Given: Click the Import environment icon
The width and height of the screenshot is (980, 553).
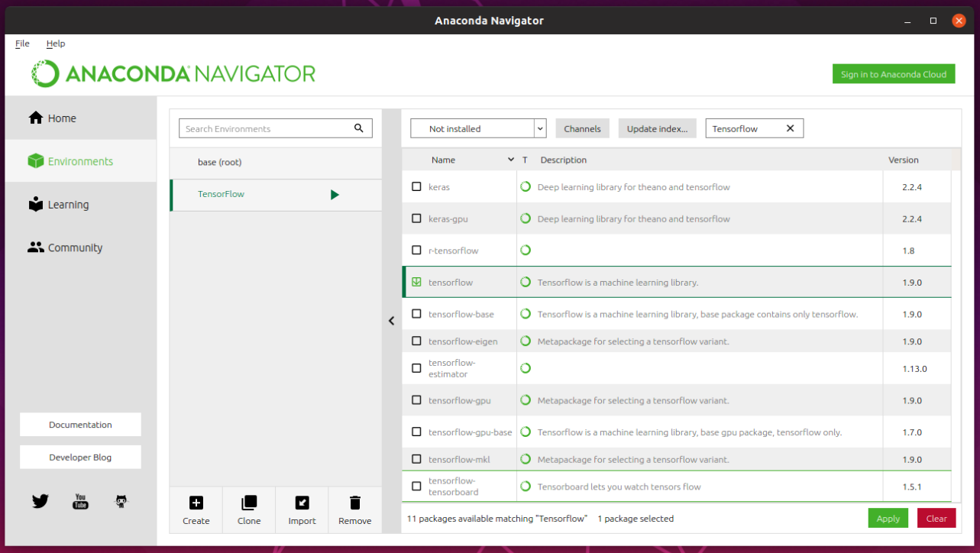Looking at the screenshot, I should coord(302,503).
